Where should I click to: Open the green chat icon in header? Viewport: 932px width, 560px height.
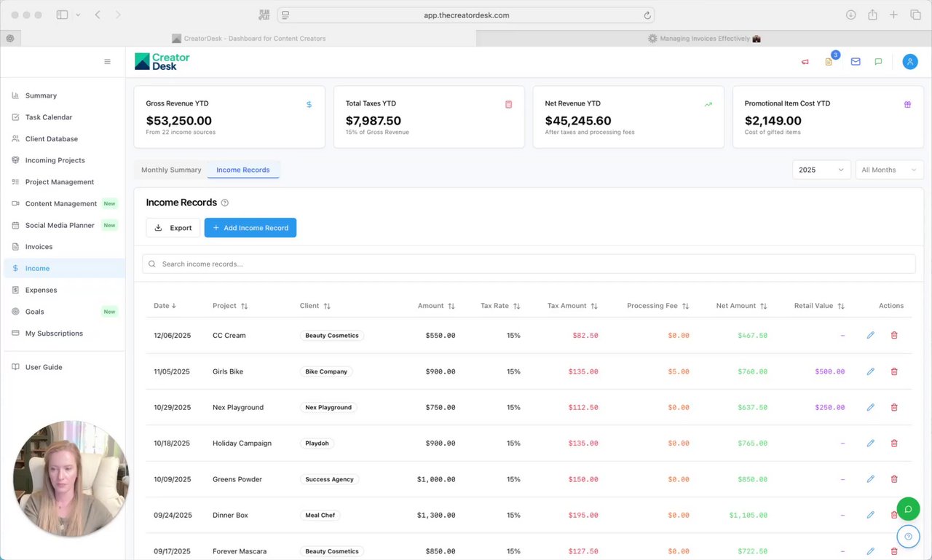pyautogui.click(x=878, y=62)
